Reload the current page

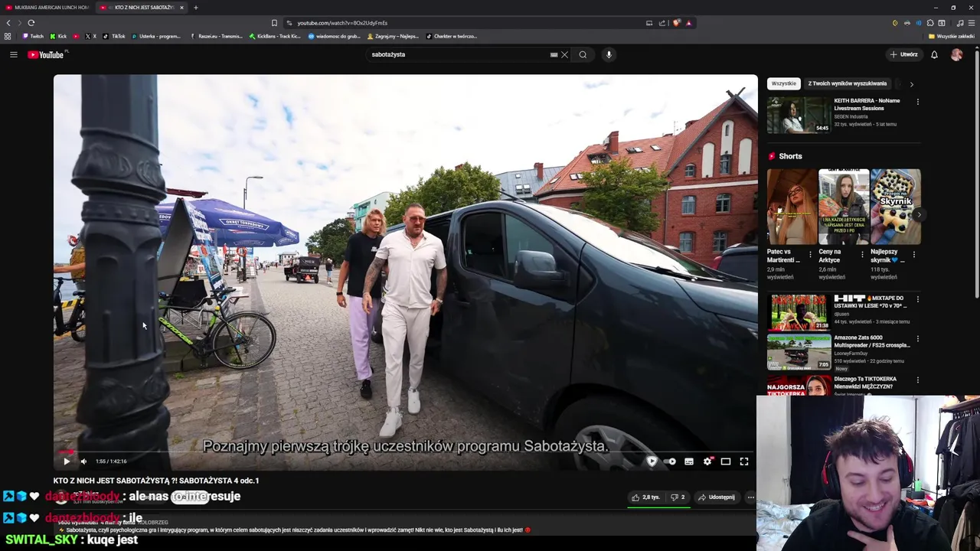(31, 23)
